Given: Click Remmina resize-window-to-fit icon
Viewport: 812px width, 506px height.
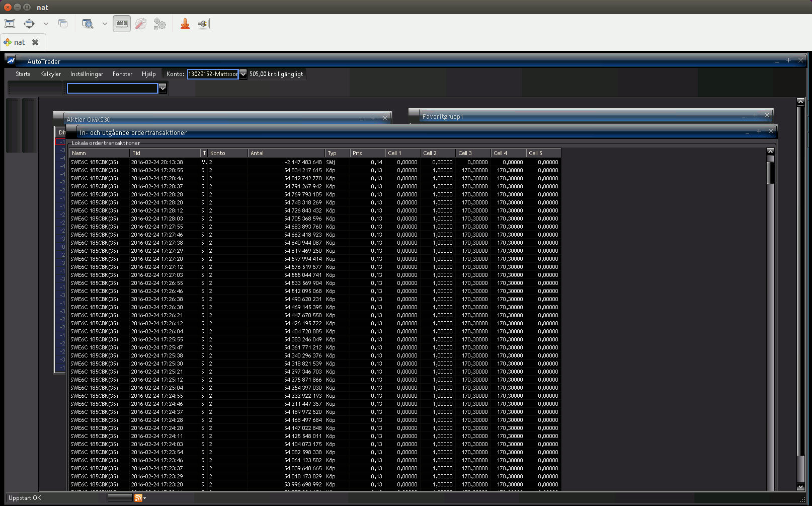Looking at the screenshot, I should (x=10, y=24).
